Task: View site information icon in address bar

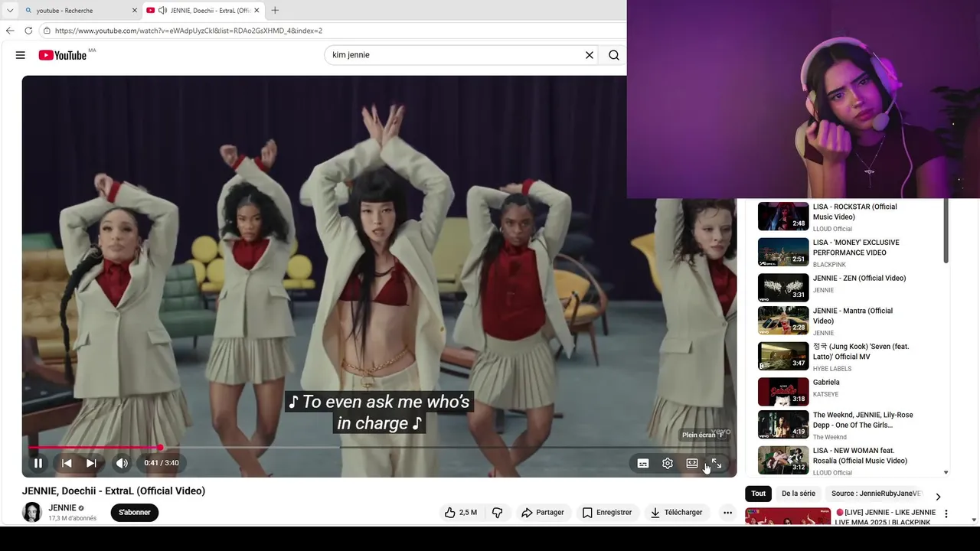Action: pos(47,31)
